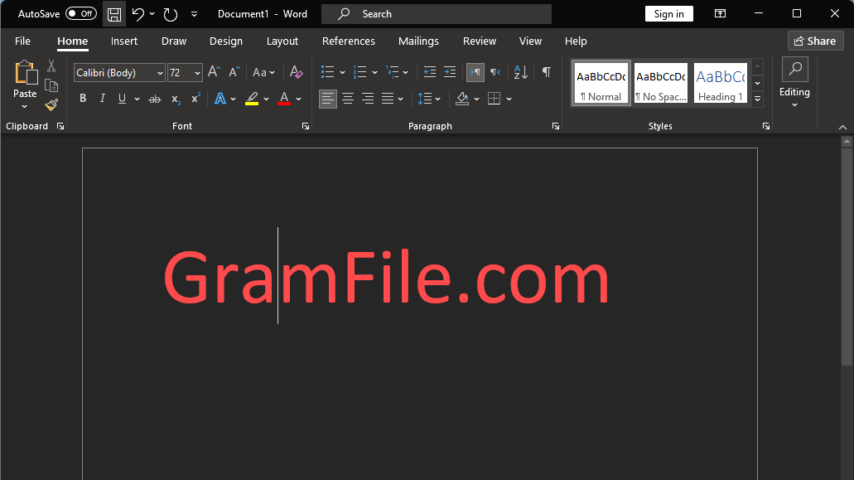This screenshot has width=854, height=480.
Task: Increase paragraph indent
Action: pos(449,72)
